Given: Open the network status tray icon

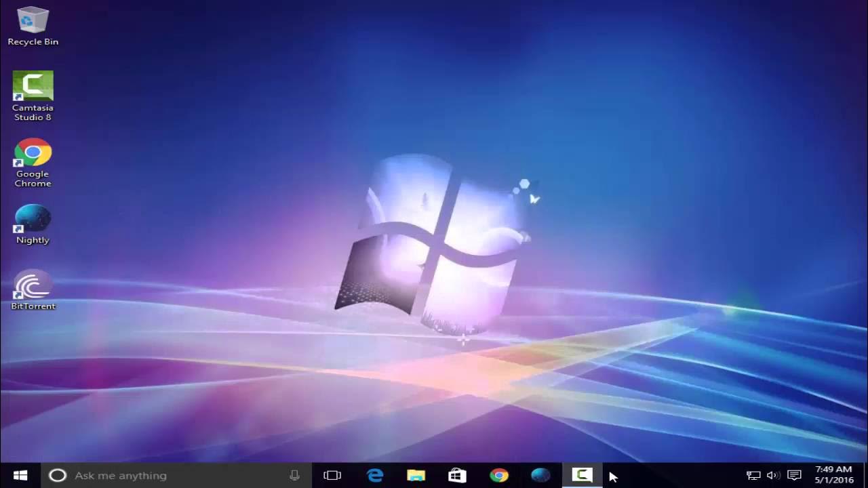Looking at the screenshot, I should 753,475.
